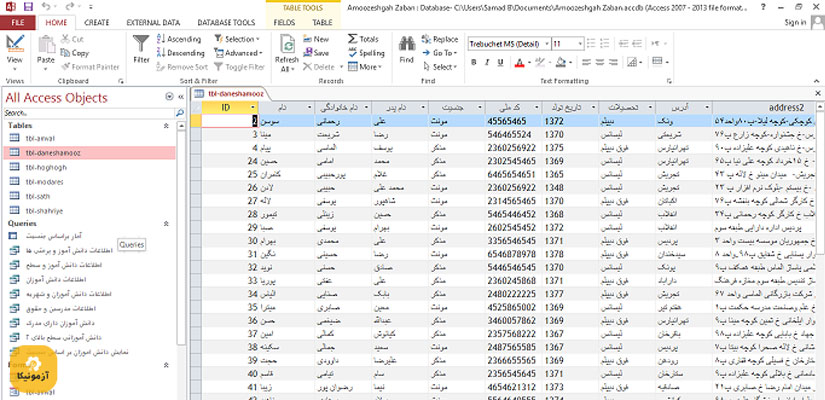Click the Refresh All icon

click(x=287, y=45)
